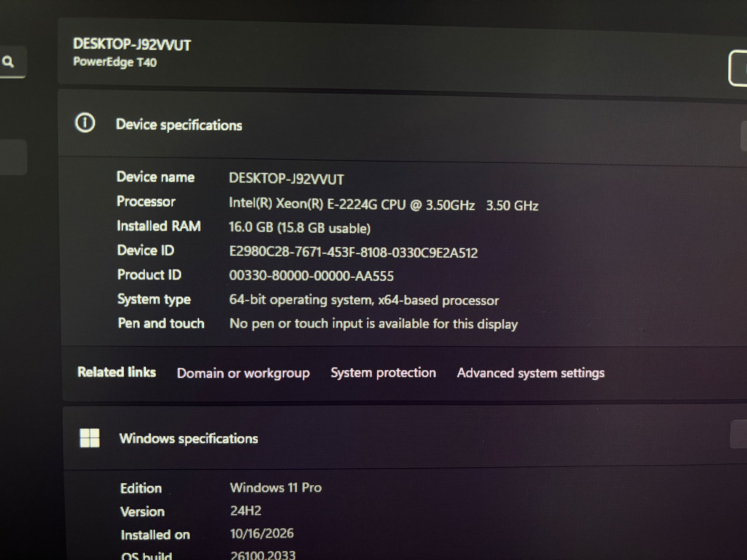Screen dimensions: 747x560
Task: Select the Intel Xeon E-2224G processor value
Action: (383, 204)
